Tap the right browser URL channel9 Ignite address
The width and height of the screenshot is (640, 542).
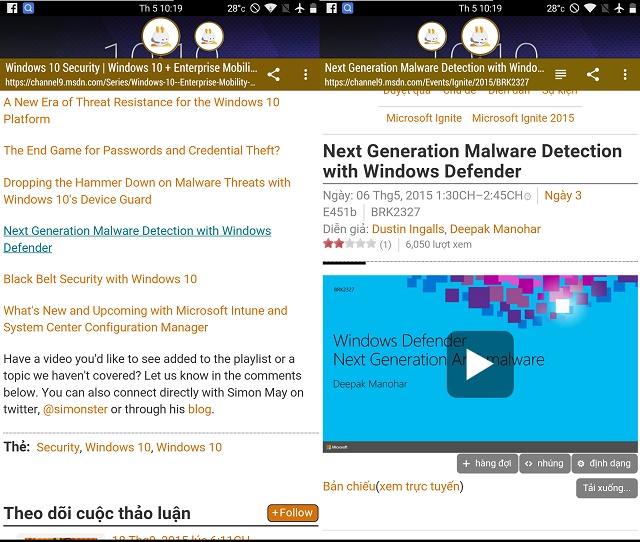coord(427,82)
